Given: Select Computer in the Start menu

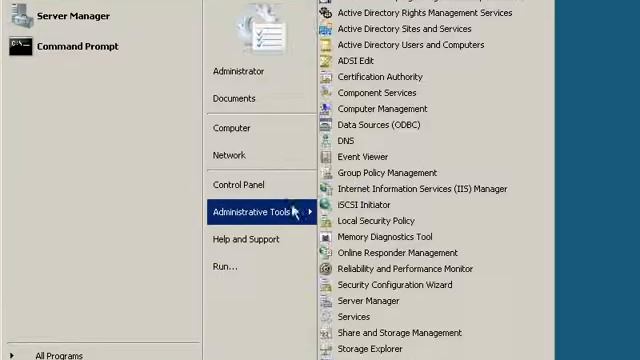Looking at the screenshot, I should [x=231, y=128].
